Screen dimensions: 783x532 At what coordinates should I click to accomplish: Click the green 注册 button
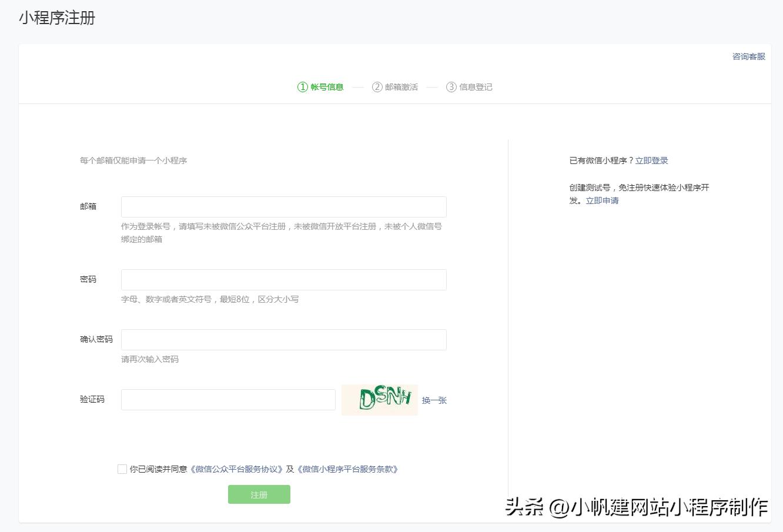coord(259,494)
